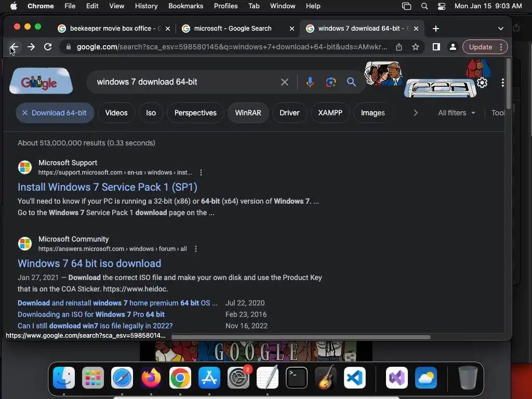Open more options for Microsoft Support result

[201, 172]
